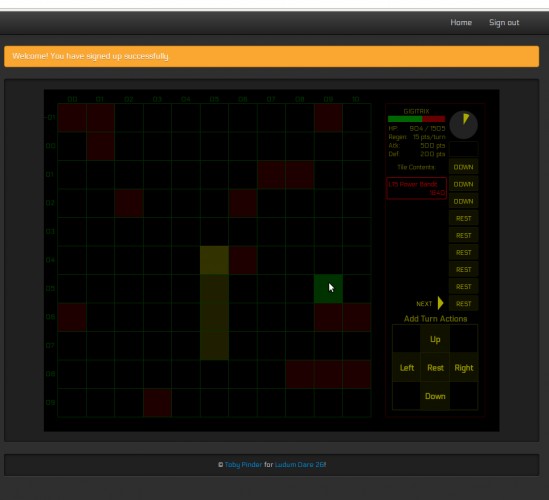The height and width of the screenshot is (500, 549).
Task: Select the red tile at column 07 row 01
Action: pos(271,175)
